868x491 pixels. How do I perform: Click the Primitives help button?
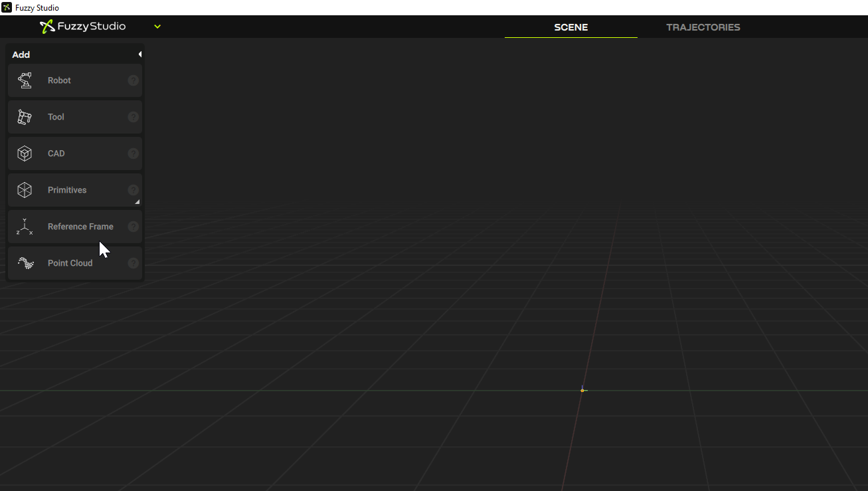[132, 190]
